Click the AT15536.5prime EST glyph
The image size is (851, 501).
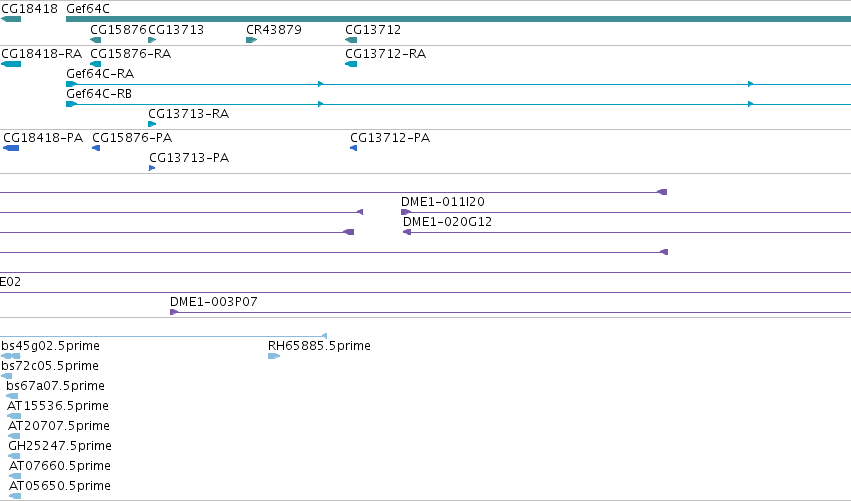tap(14, 416)
